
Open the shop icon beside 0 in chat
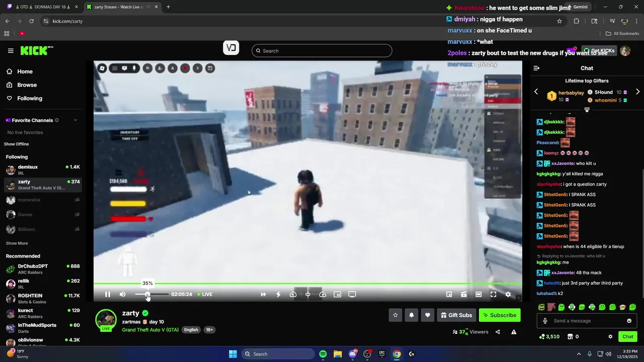click(570, 337)
